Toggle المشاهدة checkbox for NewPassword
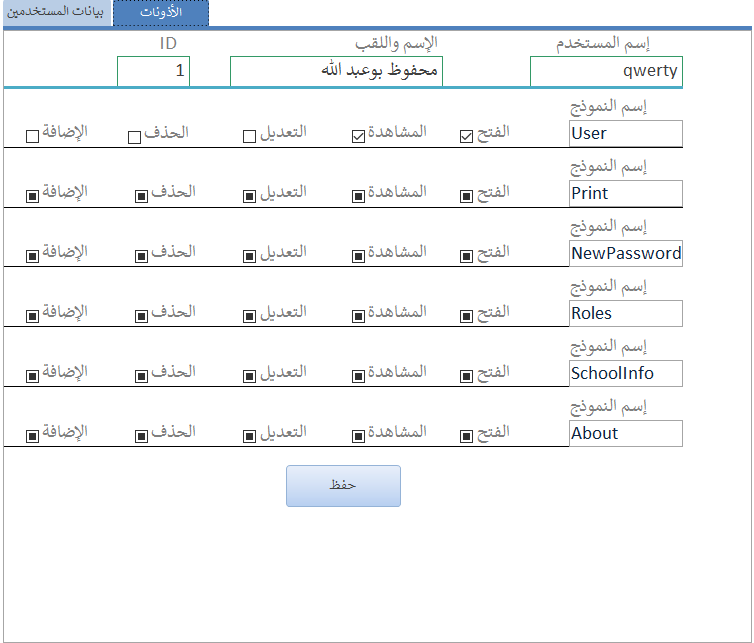Viewport: 754px width, 643px height. 358,256
